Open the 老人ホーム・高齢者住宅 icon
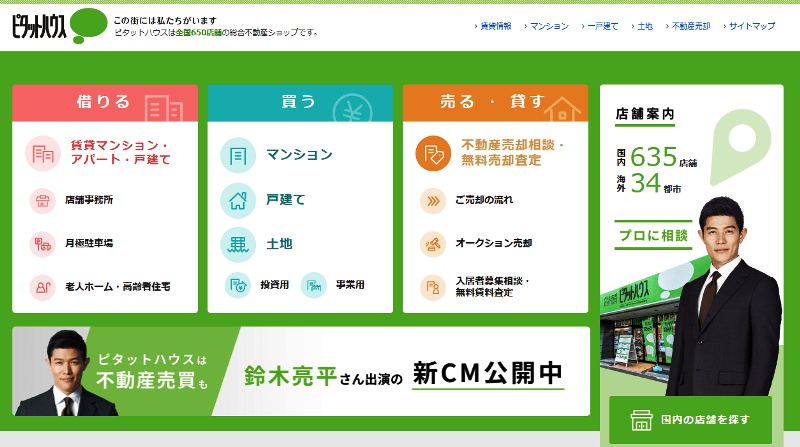 tap(43, 286)
